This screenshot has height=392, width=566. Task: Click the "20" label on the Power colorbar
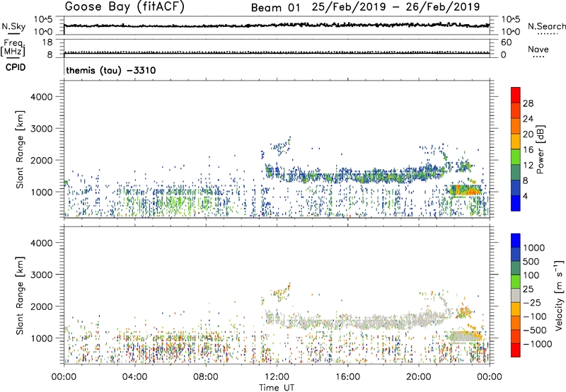528,134
